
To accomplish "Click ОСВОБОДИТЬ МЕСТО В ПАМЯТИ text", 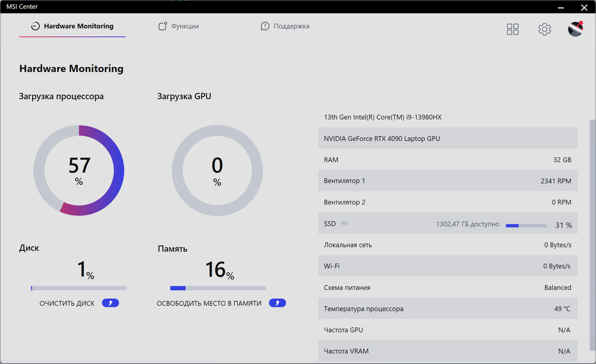I will [x=209, y=303].
